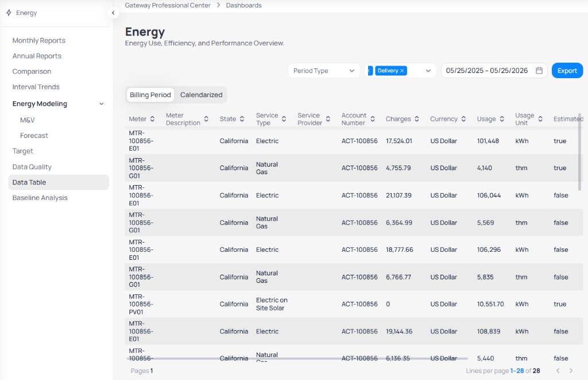The width and height of the screenshot is (588, 380).
Task: Click usage value 10,551.70
Action: (x=490, y=304)
